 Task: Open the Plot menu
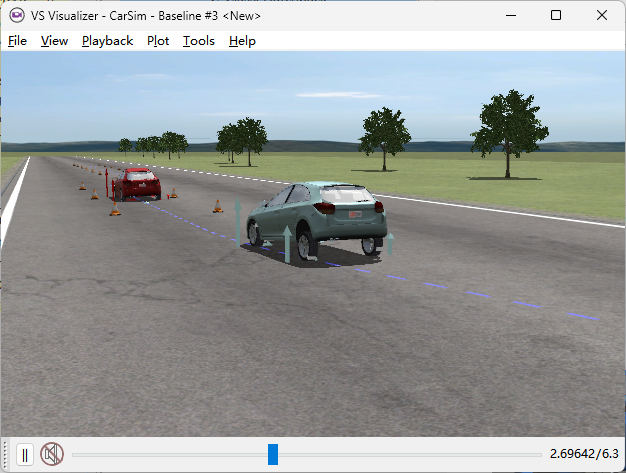(158, 41)
